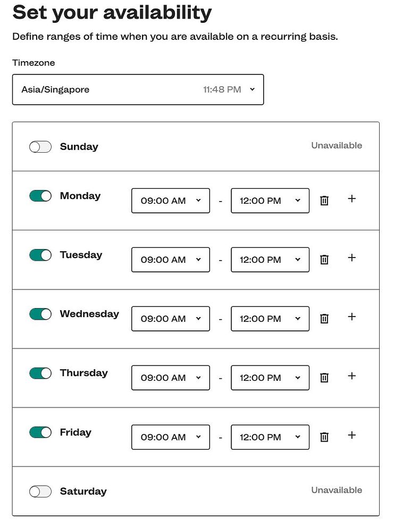Image resolution: width=402 pixels, height=532 pixels.
Task: Open the Asia/Singapore timezone dropdown
Action: click(x=138, y=89)
